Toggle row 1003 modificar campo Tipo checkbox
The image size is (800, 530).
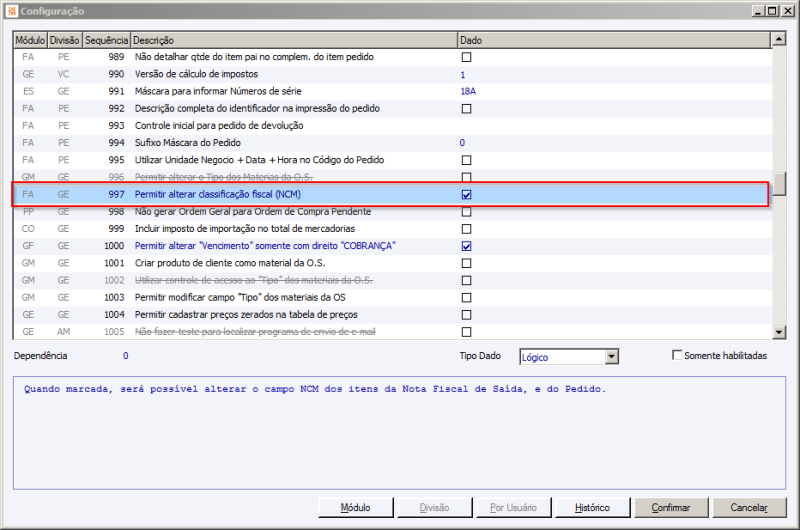pyautogui.click(x=466, y=297)
